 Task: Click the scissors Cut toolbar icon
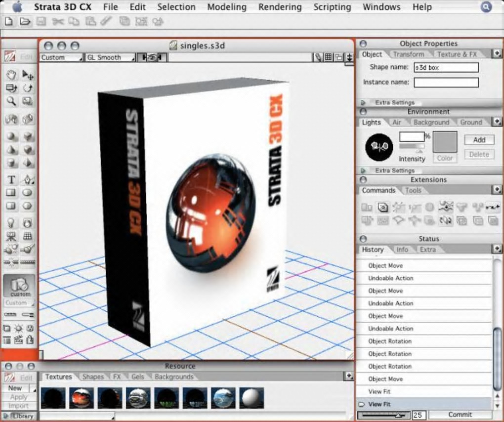click(58, 22)
